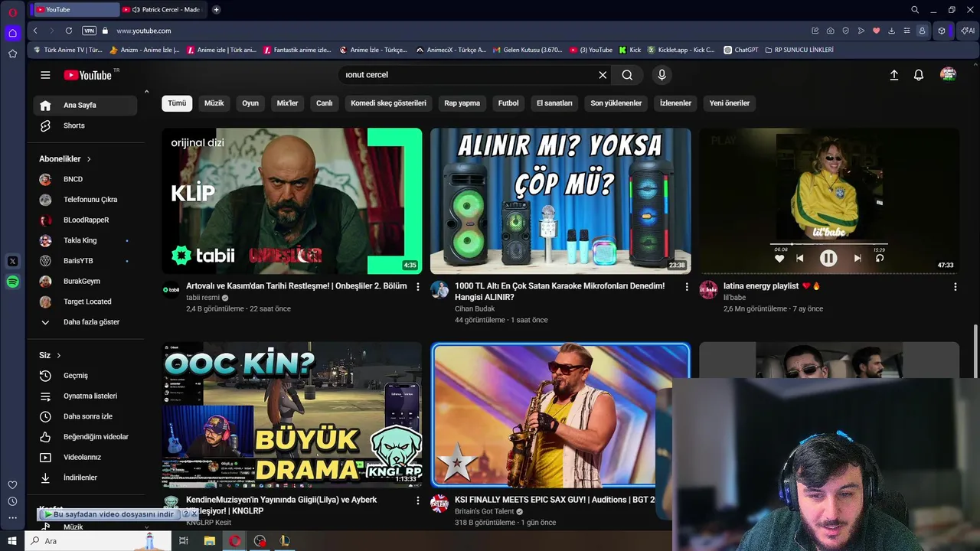
Task: Click the YouTube logo
Action: [88, 75]
